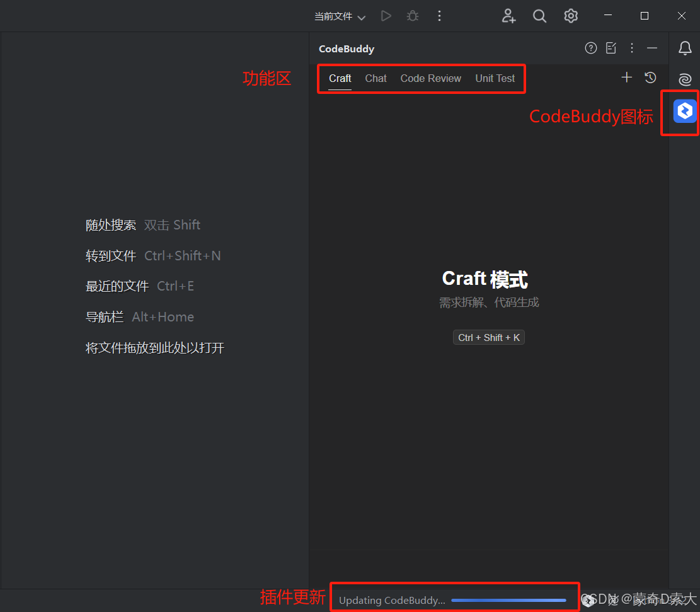Click the Debug bug icon
This screenshot has height=612, width=700.
[413, 16]
